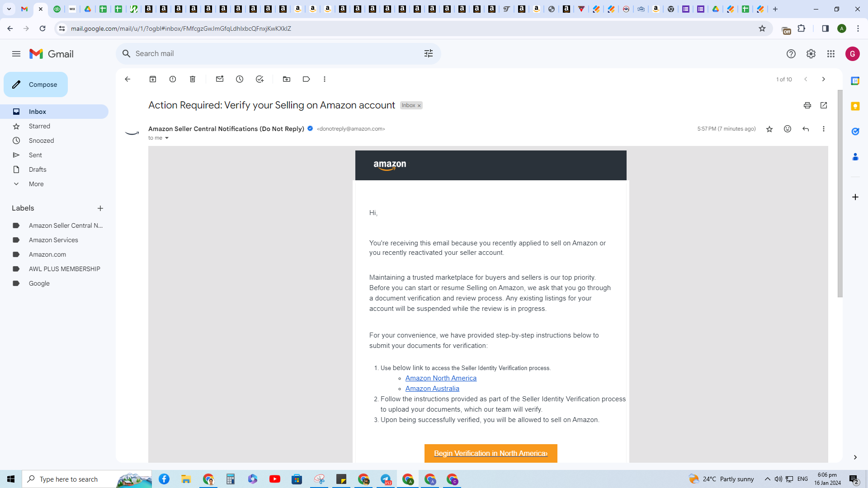
Task: Open Gmail Settings gear
Action: coord(811,54)
